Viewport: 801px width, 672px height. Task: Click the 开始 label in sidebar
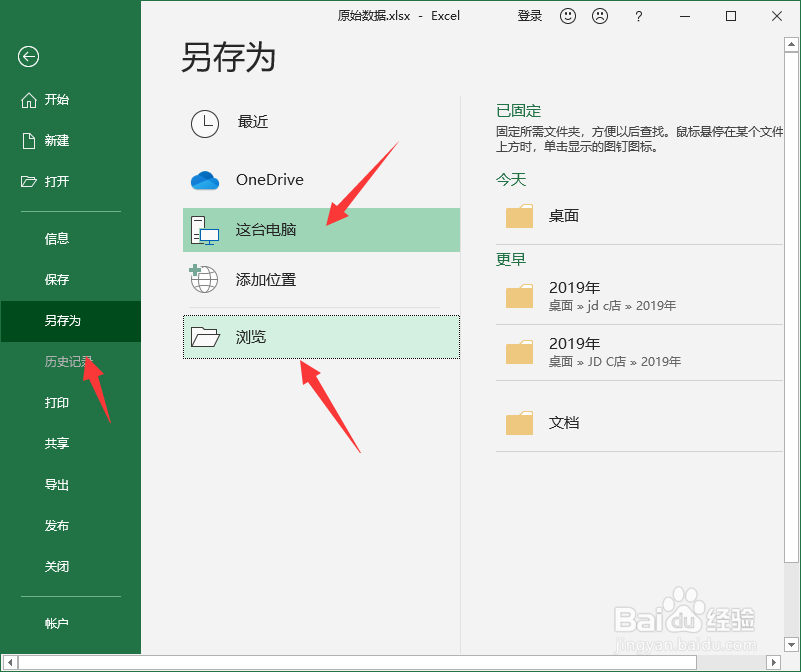tap(57, 100)
